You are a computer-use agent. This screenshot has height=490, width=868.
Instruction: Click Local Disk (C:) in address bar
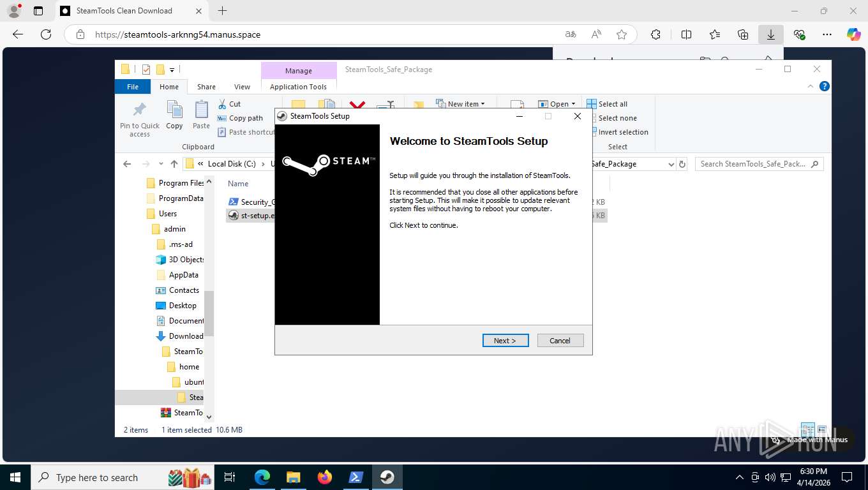(x=232, y=164)
